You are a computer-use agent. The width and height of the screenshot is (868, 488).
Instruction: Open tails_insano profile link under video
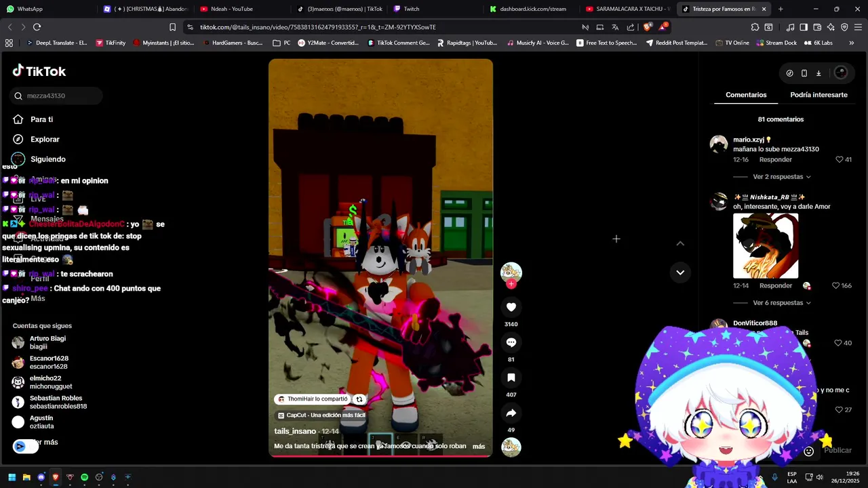click(x=295, y=431)
